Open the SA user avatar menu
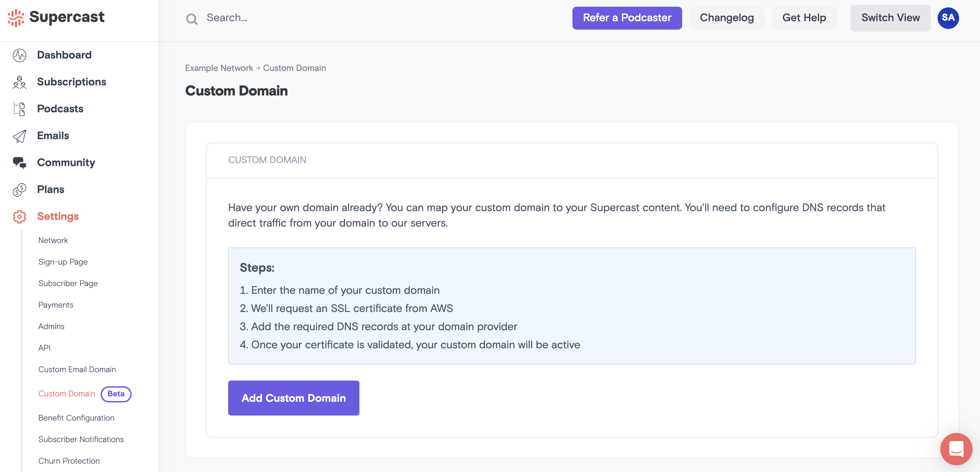This screenshot has width=980, height=472. 948,18
